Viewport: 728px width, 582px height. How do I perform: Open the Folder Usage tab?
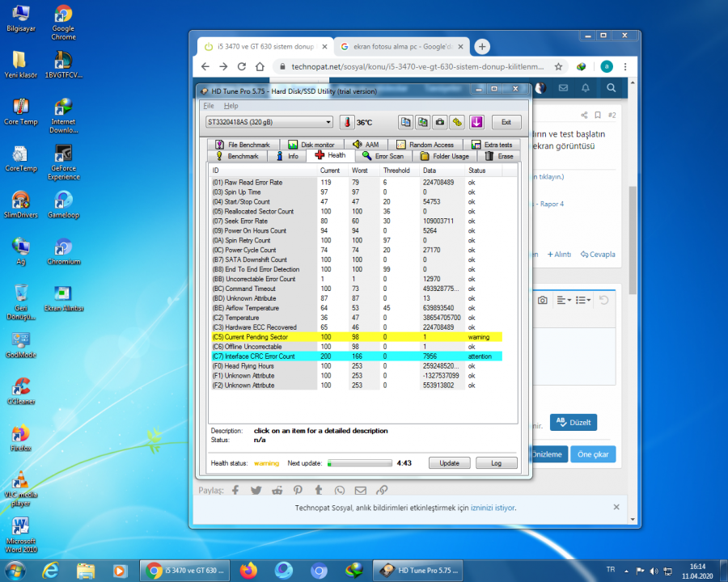(445, 156)
